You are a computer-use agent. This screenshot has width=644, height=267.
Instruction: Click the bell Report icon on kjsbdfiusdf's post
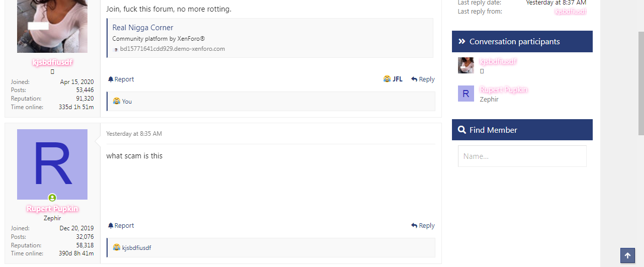tap(111, 79)
